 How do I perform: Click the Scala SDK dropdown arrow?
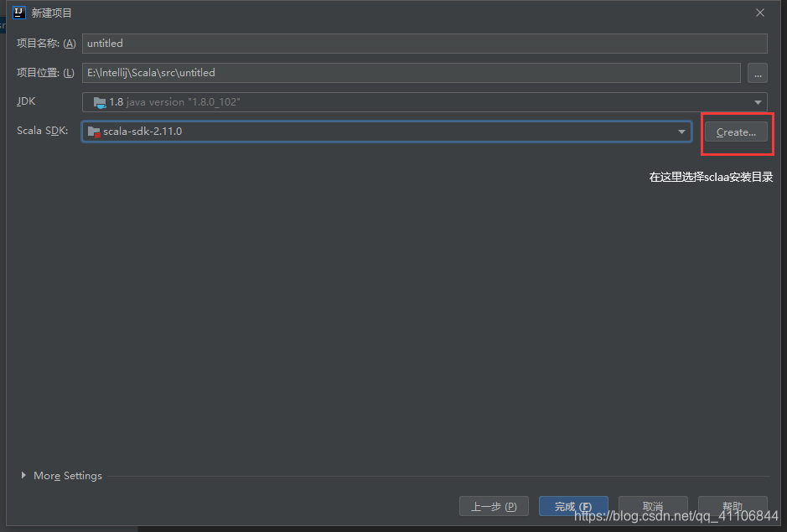(681, 132)
